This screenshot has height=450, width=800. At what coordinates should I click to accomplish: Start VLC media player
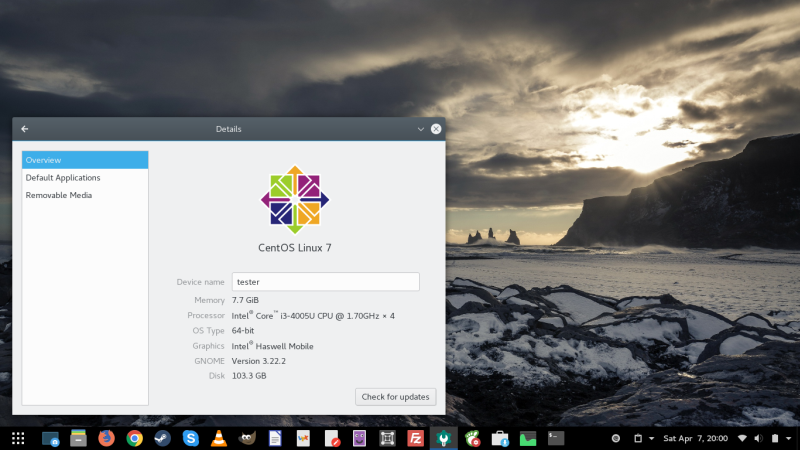(218, 438)
